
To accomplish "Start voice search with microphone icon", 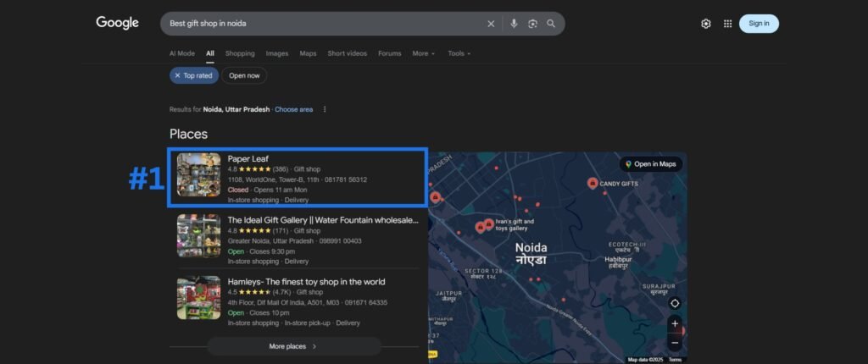I will [x=514, y=24].
